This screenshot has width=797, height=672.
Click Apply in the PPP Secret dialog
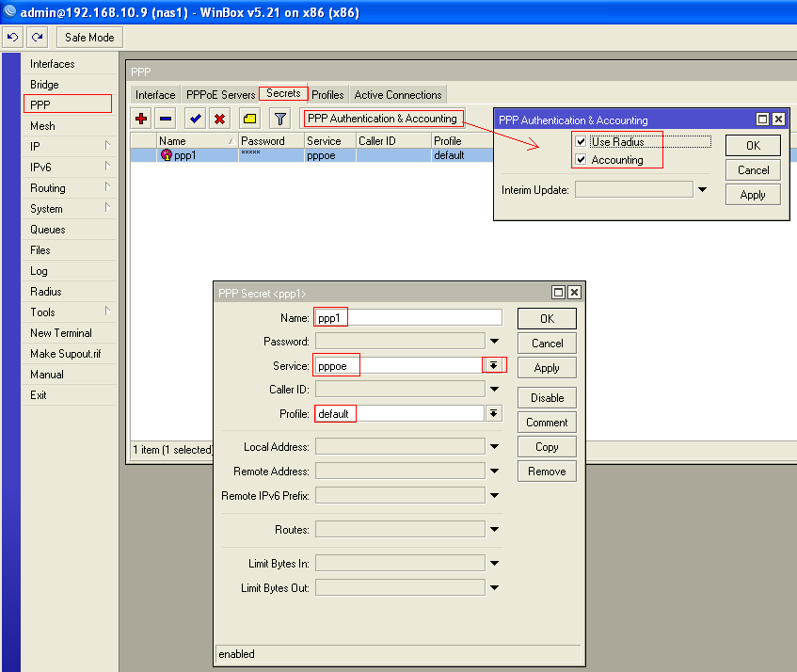547,368
